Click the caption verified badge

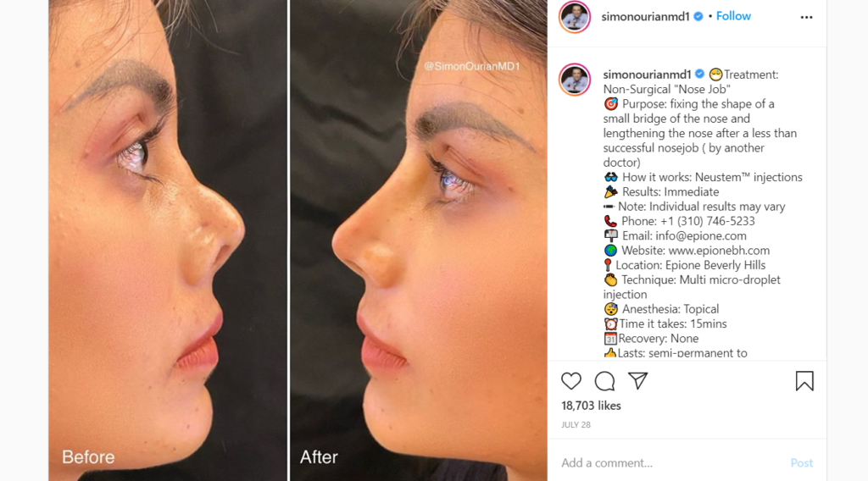(699, 74)
